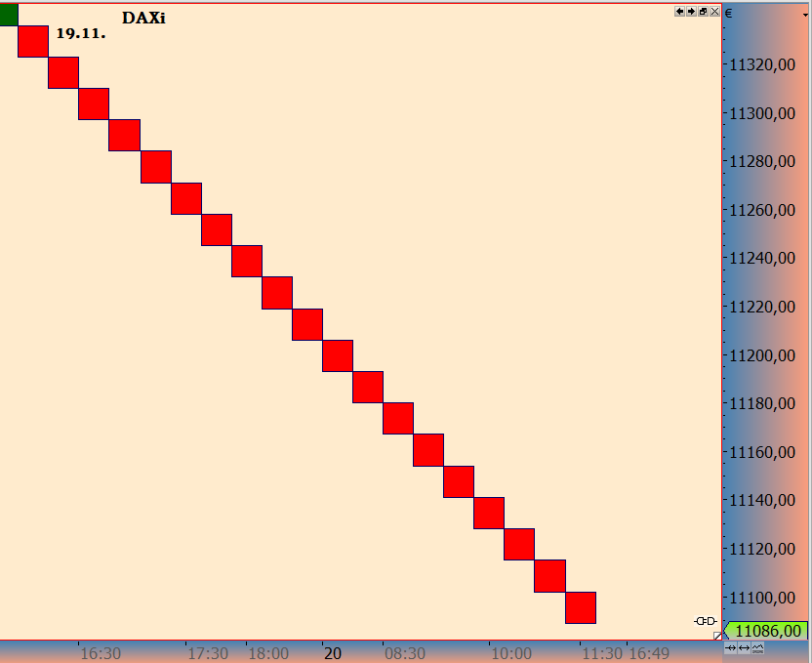Click the connector plug icon near the price label

706,620
